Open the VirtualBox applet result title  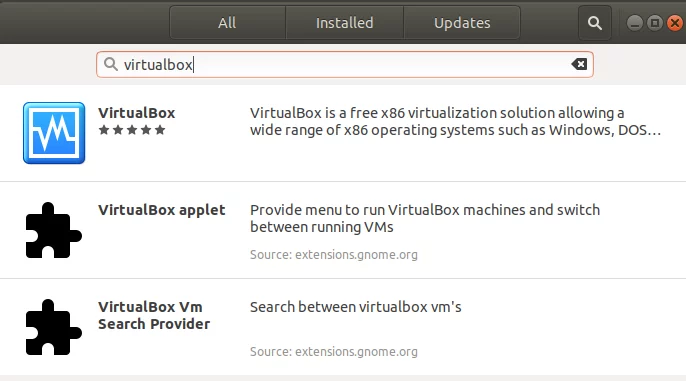(161, 210)
